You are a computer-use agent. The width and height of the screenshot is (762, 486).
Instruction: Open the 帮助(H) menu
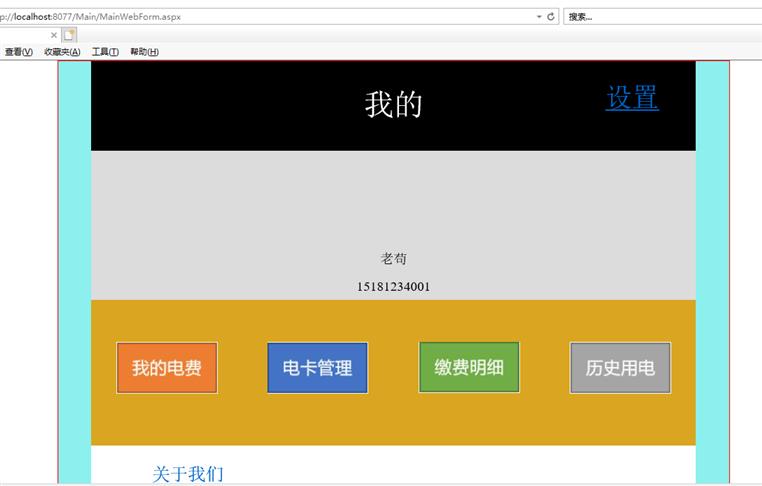pyautogui.click(x=144, y=52)
